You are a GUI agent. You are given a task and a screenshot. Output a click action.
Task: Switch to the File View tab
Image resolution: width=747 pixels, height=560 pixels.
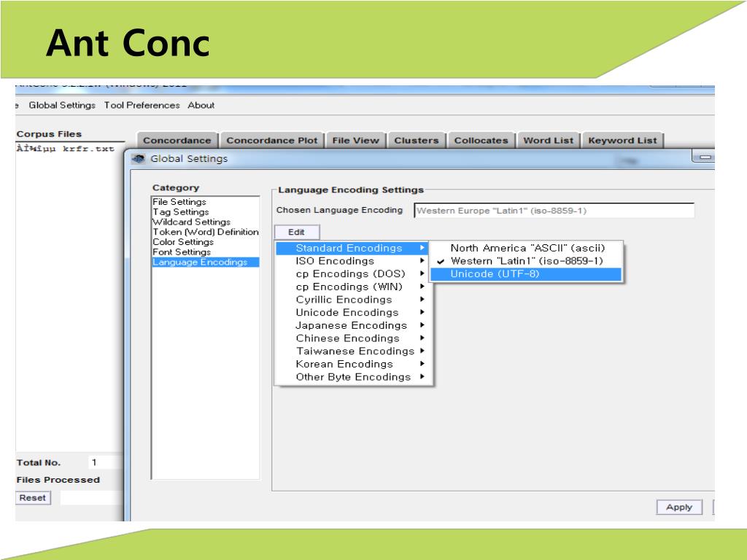point(355,141)
